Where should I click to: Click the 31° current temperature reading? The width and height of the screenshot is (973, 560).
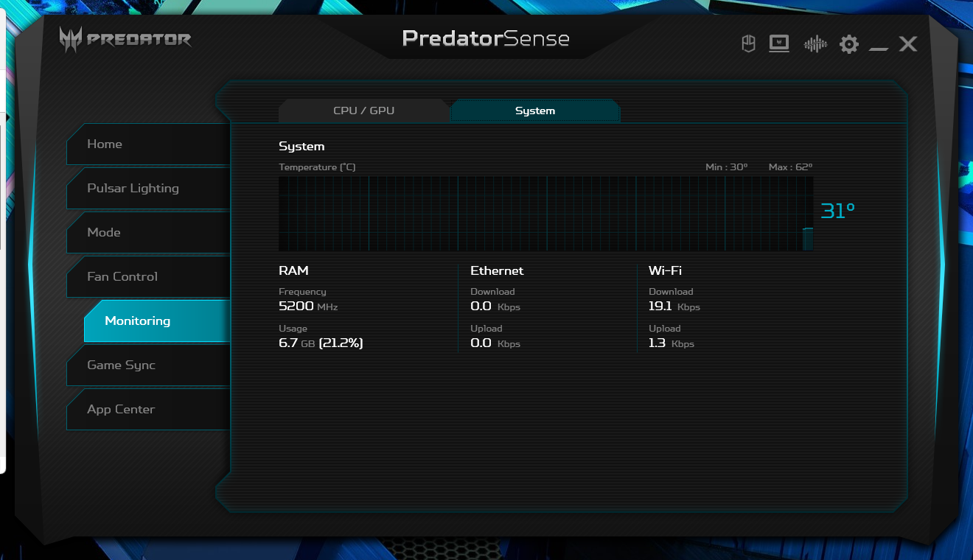tap(838, 211)
